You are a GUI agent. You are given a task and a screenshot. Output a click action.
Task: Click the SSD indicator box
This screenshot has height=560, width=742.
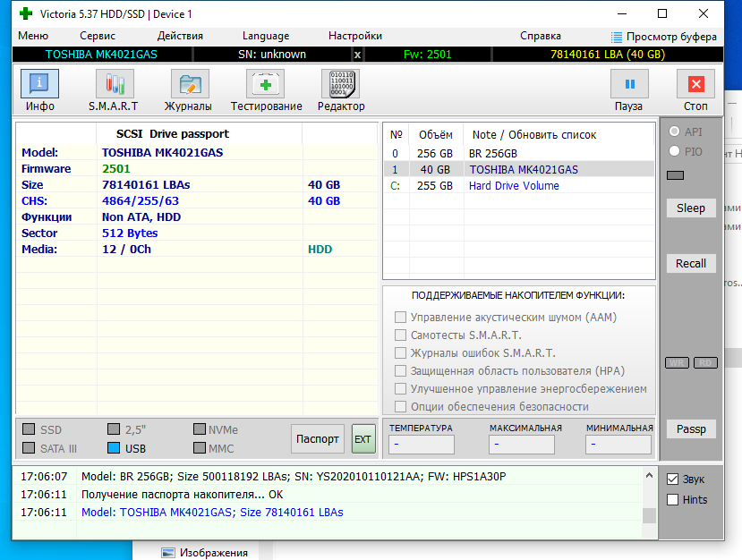pos(29,429)
